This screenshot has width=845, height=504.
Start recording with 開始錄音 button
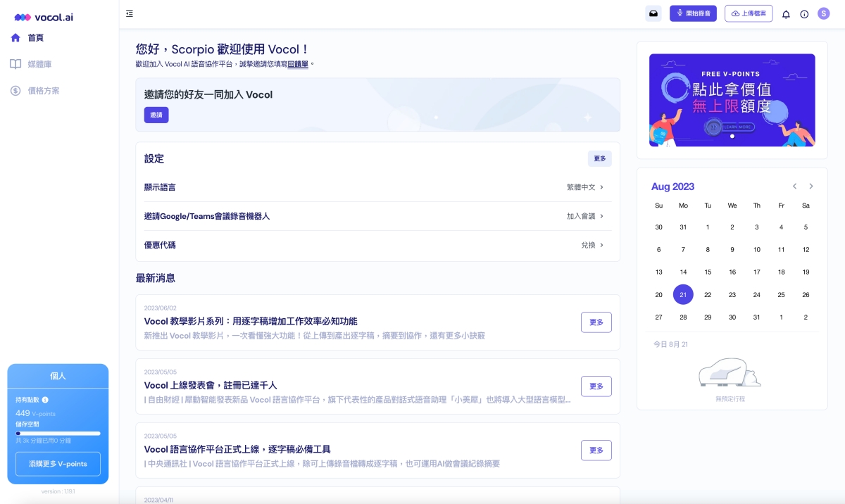coord(693,13)
